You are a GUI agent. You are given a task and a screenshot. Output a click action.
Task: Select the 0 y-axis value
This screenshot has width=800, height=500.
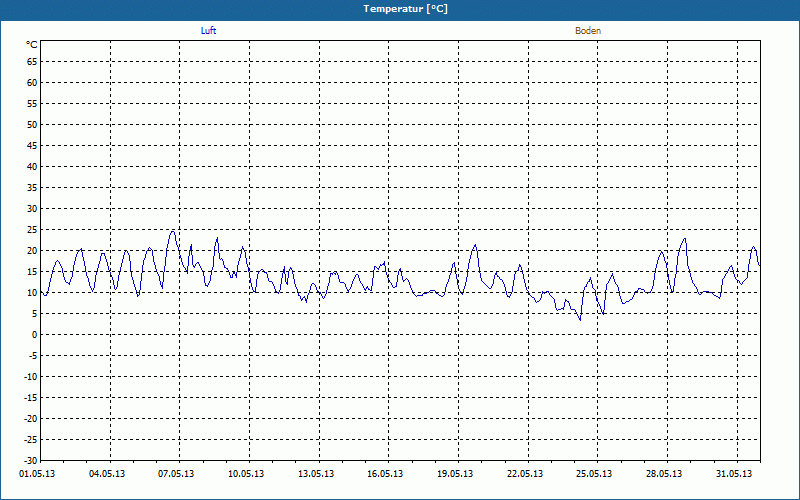pyautogui.click(x=35, y=335)
